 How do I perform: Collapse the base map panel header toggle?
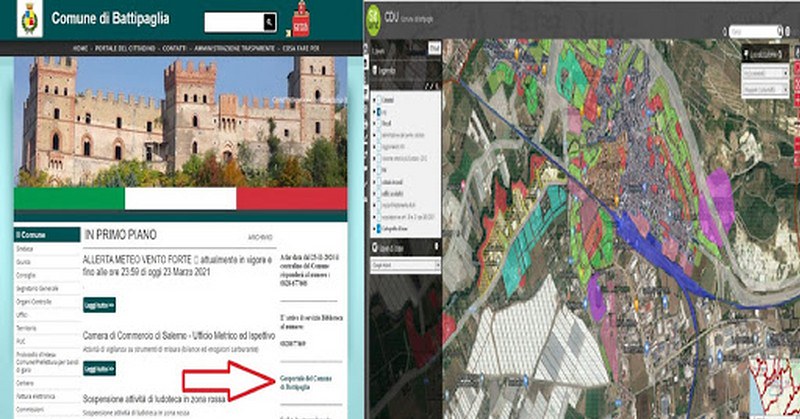pyautogui.click(x=436, y=247)
